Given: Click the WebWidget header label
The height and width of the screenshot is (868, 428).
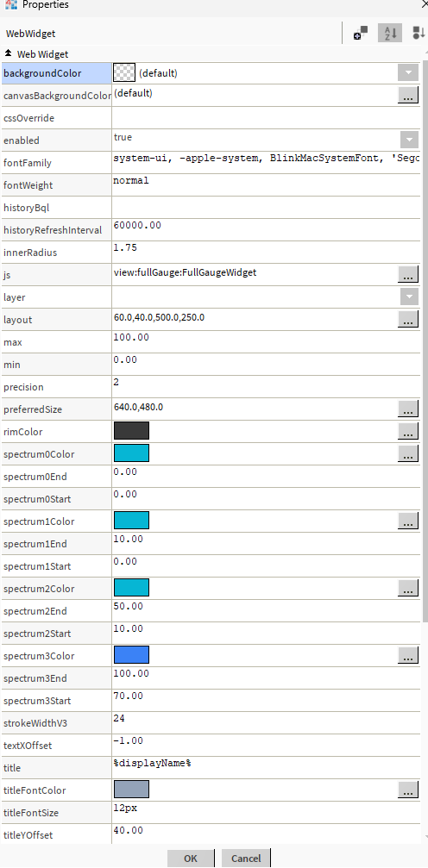Looking at the screenshot, I should [x=30, y=34].
